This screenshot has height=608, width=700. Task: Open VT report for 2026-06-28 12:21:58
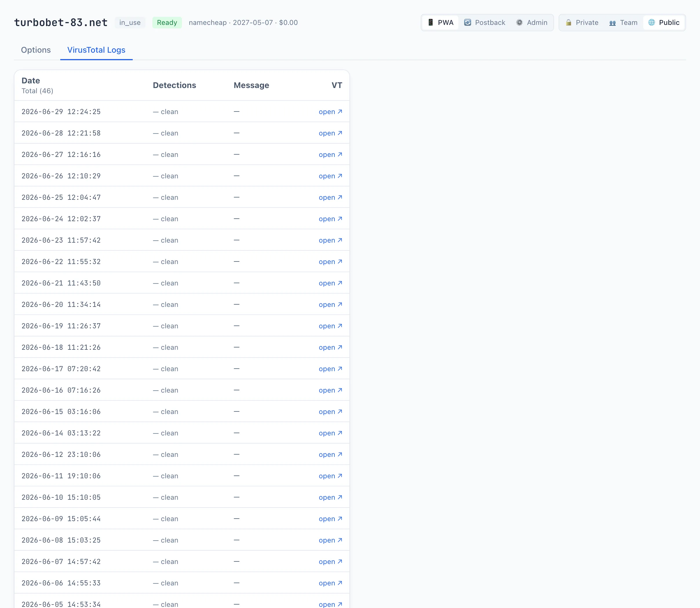(x=330, y=133)
